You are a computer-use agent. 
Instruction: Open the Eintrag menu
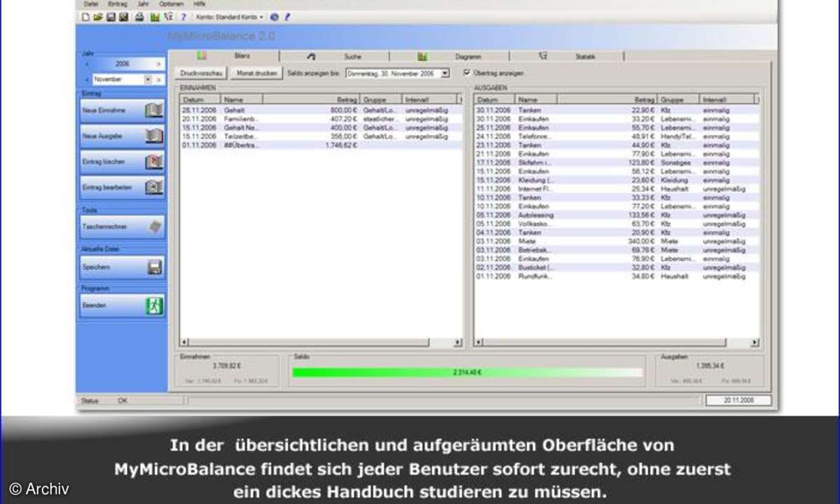(118, 3)
